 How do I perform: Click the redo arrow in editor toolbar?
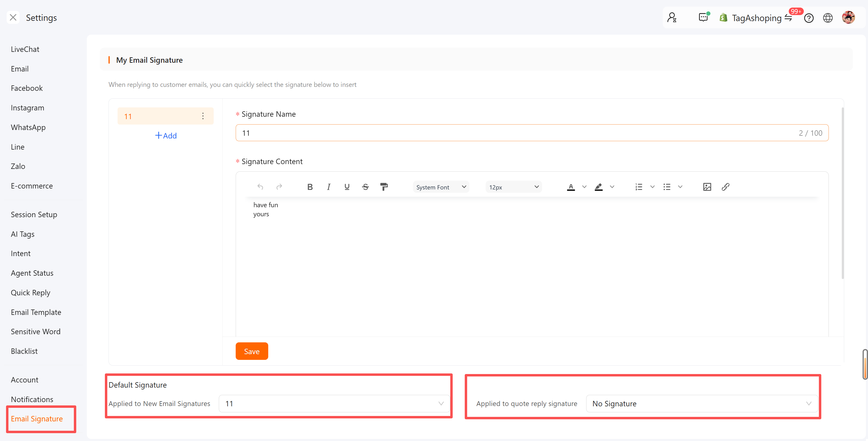279,187
